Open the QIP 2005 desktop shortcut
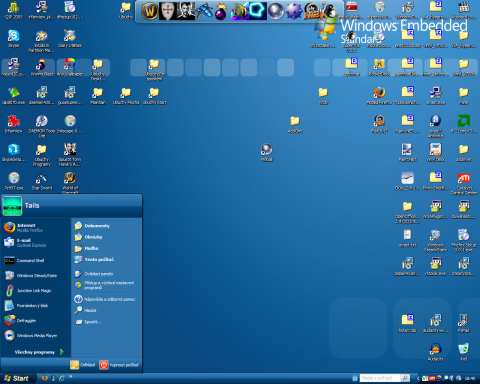480x384 pixels. tap(13, 10)
